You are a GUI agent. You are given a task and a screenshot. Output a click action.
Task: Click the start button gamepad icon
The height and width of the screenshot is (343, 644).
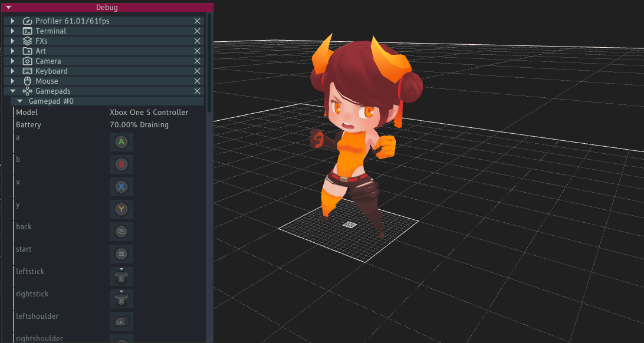click(121, 254)
